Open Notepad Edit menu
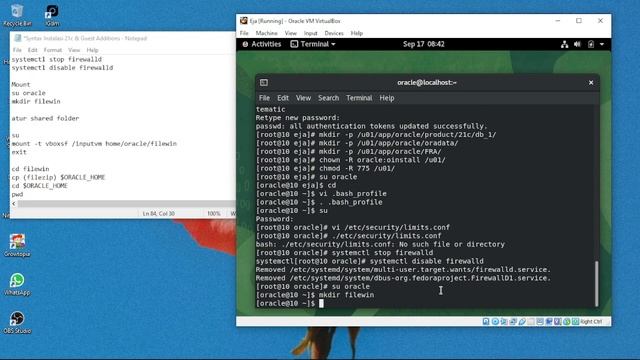Screen dimensions: 640x360 point(33,50)
